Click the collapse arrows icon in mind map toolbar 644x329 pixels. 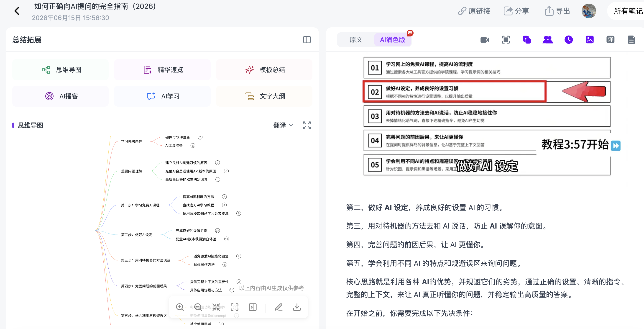point(216,307)
